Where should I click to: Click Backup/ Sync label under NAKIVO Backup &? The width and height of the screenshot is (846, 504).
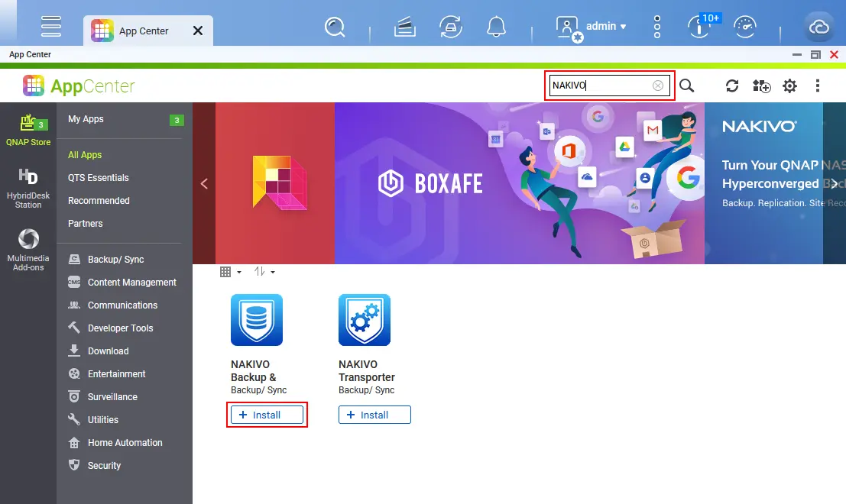pyautogui.click(x=259, y=390)
